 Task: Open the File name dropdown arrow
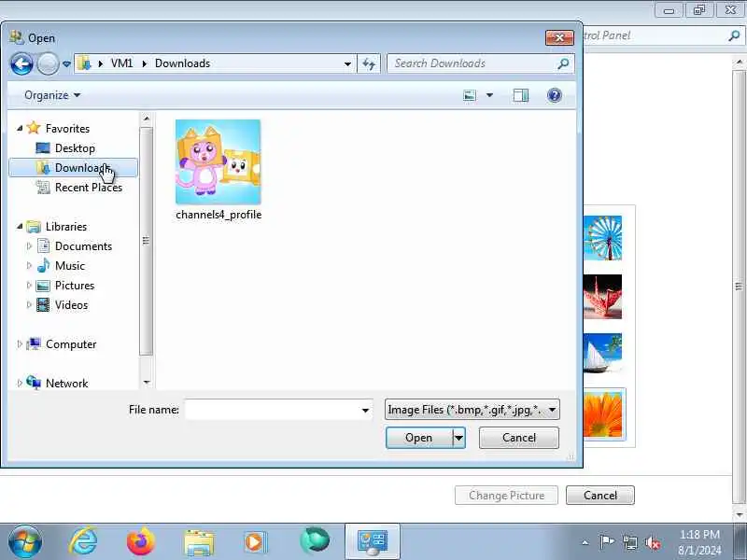365,410
